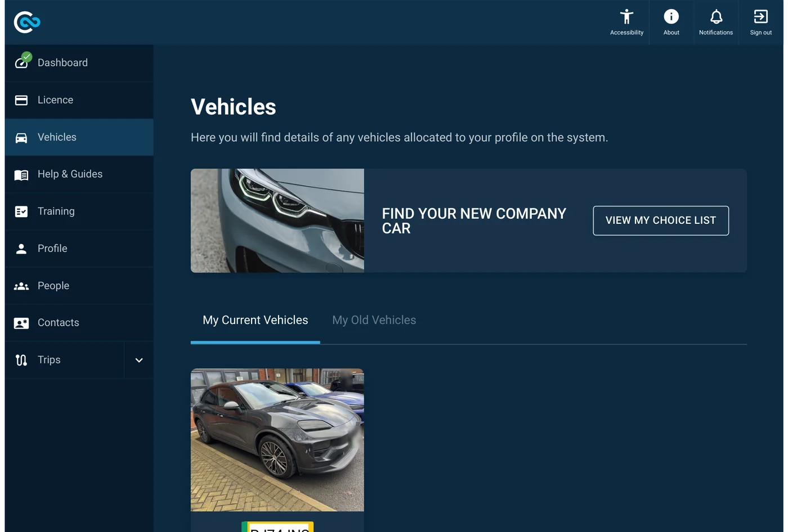Click 'FIND YOUR NEW COMPANY CAR' text
This screenshot has height=532, width=788.
(474, 221)
